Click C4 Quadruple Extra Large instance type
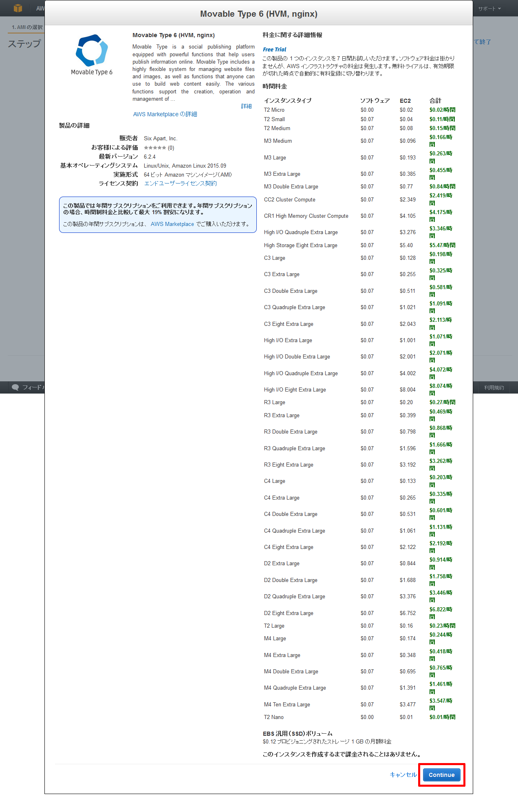 [x=295, y=531]
